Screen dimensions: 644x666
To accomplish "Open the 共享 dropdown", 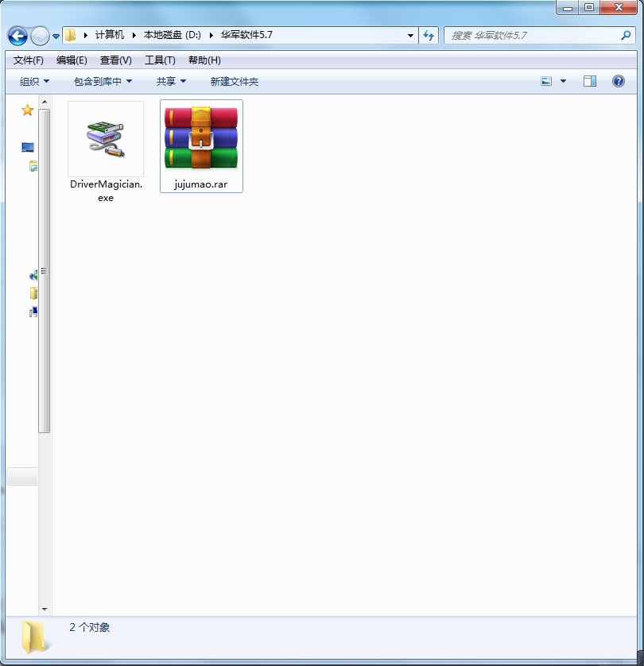I will (171, 81).
